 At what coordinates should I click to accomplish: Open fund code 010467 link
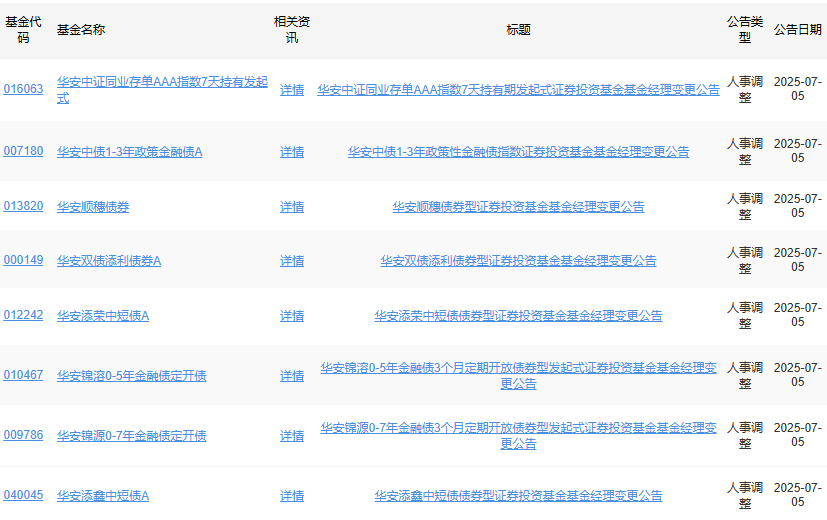[23, 375]
